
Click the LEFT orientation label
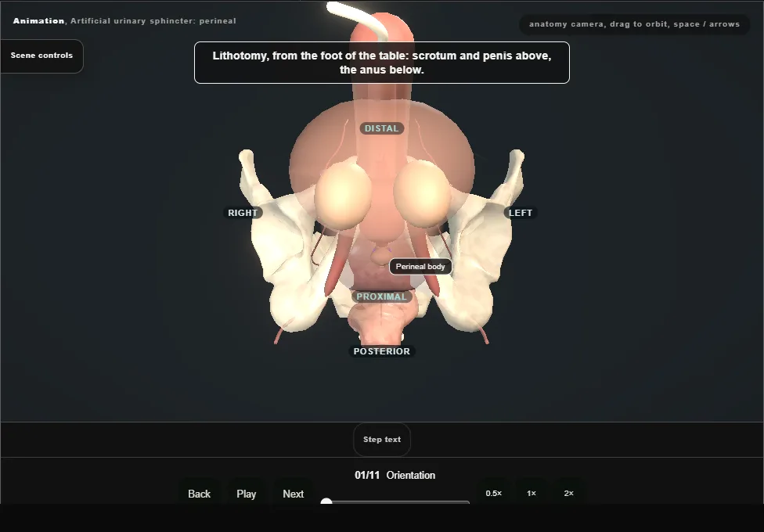(x=521, y=213)
